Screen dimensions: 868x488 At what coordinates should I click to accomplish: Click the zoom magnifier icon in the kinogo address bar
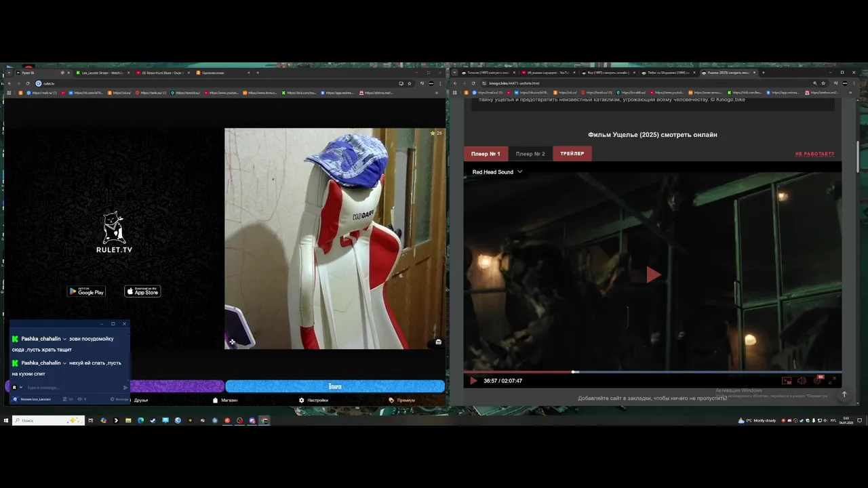[x=814, y=83]
